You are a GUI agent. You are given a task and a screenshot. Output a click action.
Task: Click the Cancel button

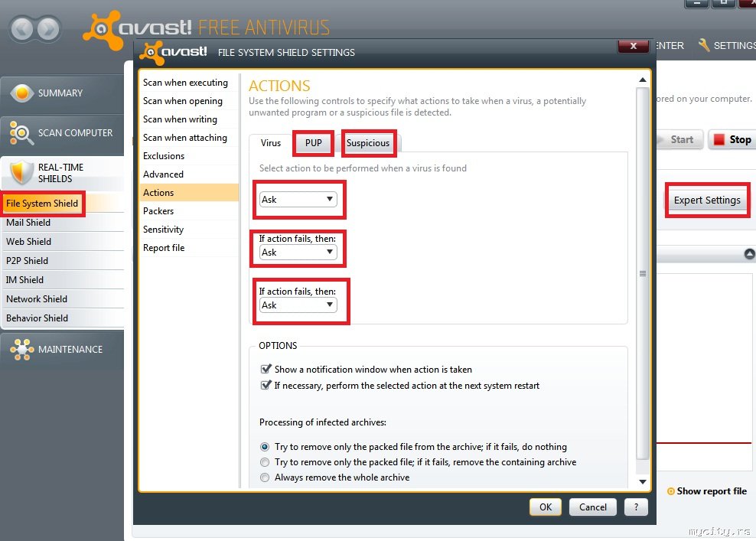click(x=592, y=507)
